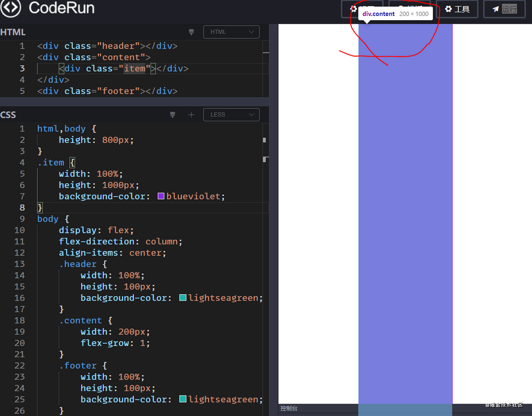Open the 工具 tools button
Image resolution: width=532 pixels, height=416 pixels.
[x=457, y=9]
